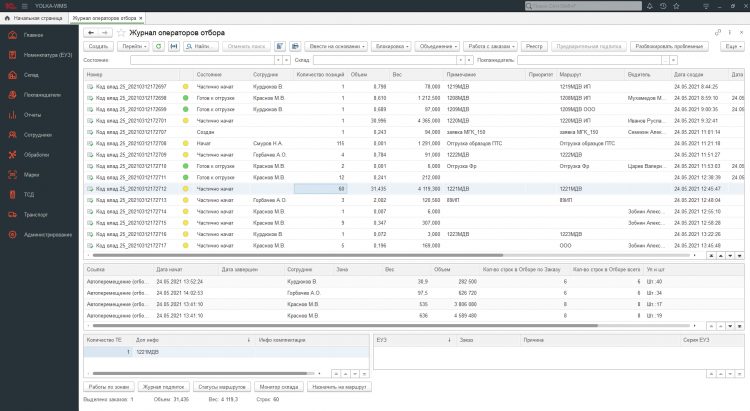Open the Отчеты reports section
The image size is (750, 411).
32,115
